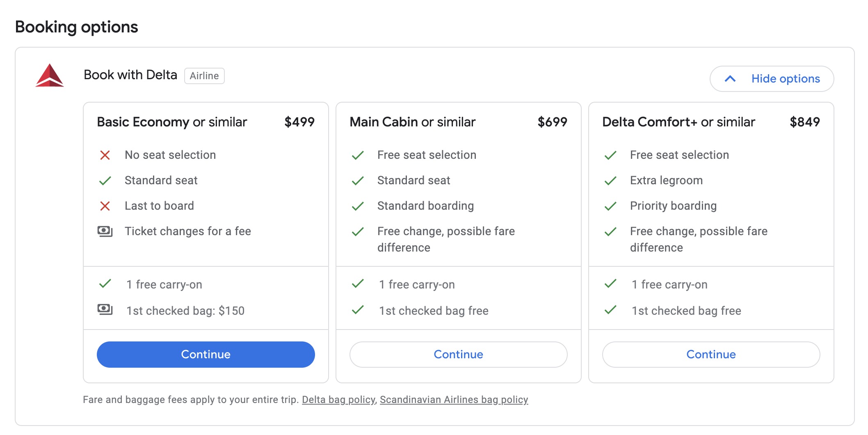Screen dimensions: 868x435
Task: Click the check beside Extra legroom
Action: pyautogui.click(x=611, y=181)
